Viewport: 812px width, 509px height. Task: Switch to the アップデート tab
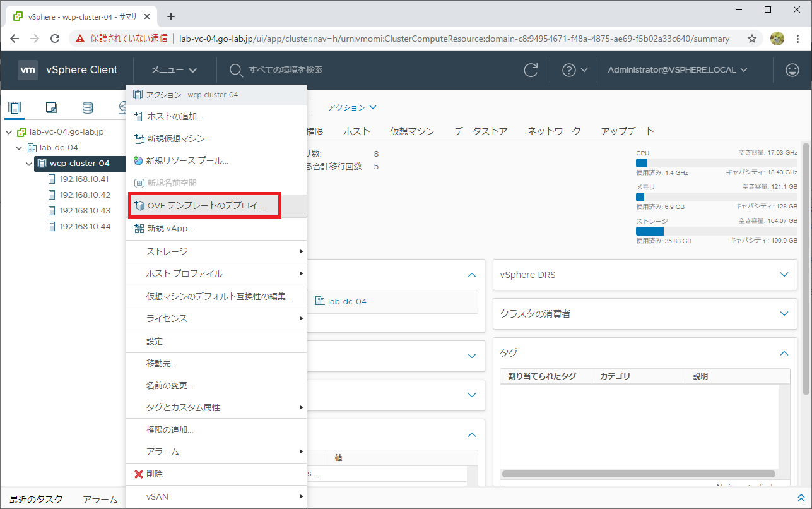coord(627,131)
